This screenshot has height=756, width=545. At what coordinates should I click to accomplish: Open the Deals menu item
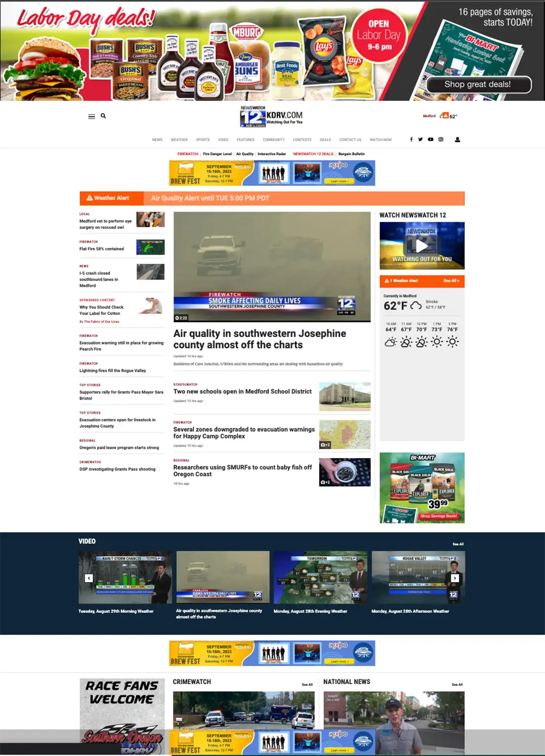[x=325, y=140]
